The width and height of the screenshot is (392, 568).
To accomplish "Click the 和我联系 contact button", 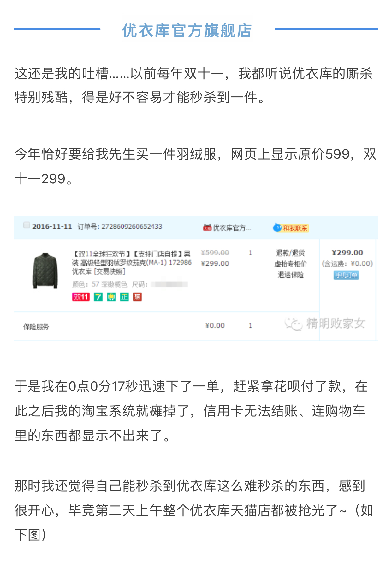I will 295,228.
